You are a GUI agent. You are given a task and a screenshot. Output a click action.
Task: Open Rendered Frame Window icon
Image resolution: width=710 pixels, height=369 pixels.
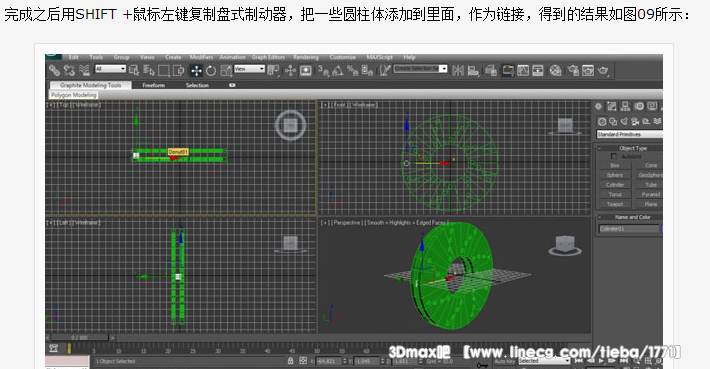588,70
